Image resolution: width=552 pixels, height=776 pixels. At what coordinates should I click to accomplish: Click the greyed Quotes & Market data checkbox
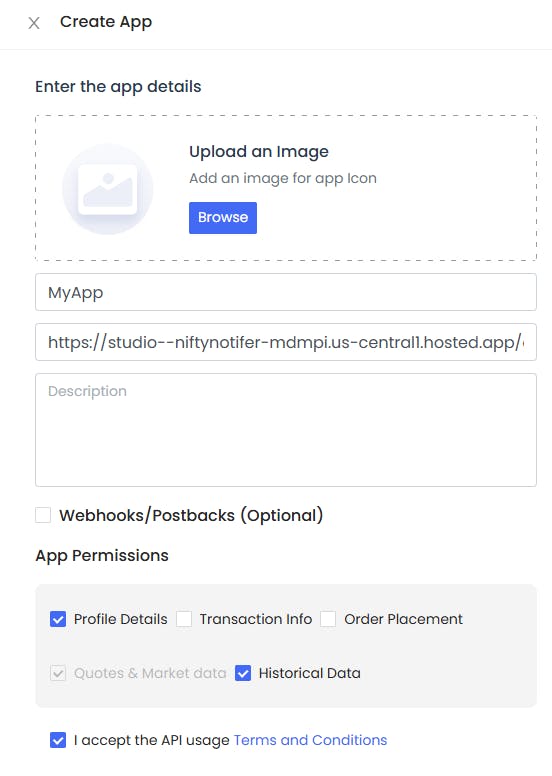[58, 673]
